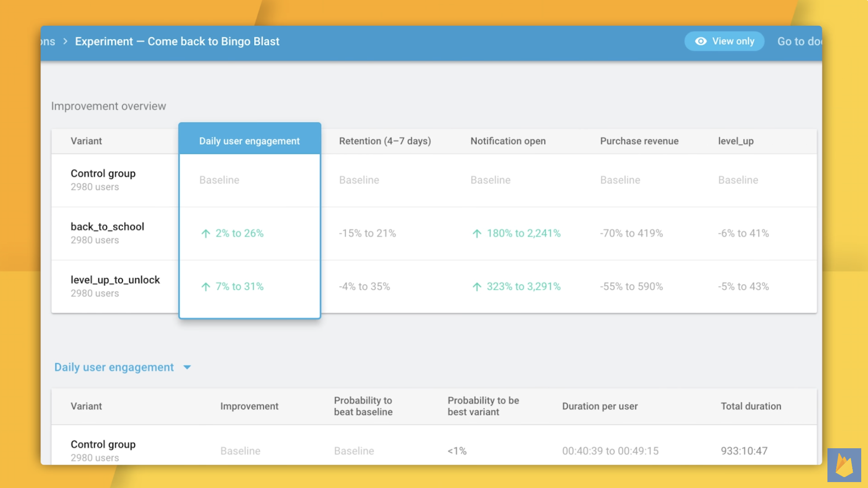The width and height of the screenshot is (868, 488).
Task: Open the Go to docs link
Action: [x=800, y=41]
